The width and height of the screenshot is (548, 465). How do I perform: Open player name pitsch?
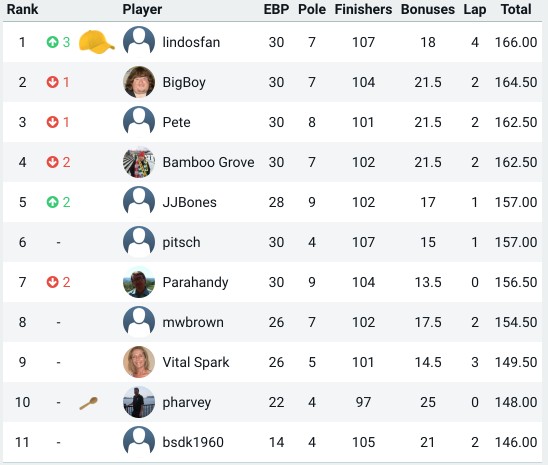pyautogui.click(x=181, y=242)
